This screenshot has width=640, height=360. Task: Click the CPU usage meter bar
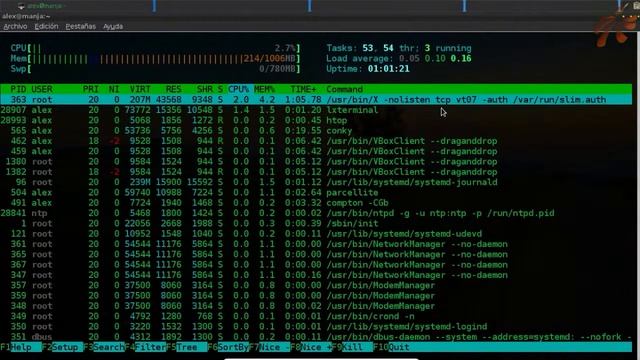pyautogui.click(x=156, y=48)
